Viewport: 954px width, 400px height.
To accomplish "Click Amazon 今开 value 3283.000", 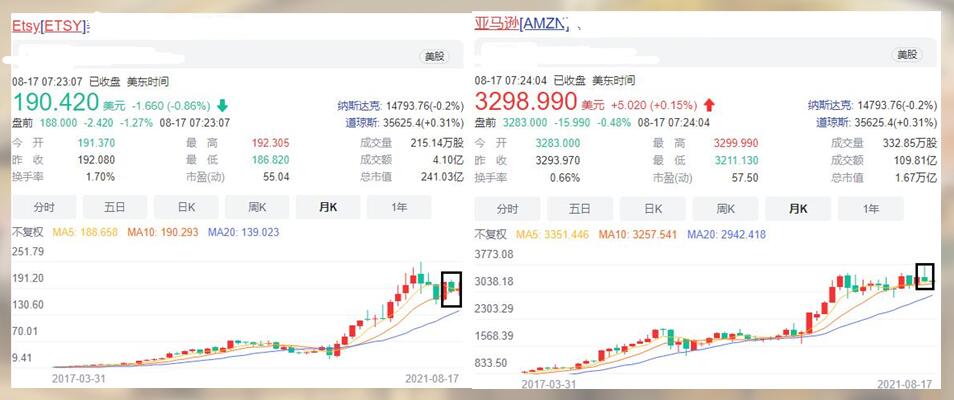I will click(x=558, y=144).
